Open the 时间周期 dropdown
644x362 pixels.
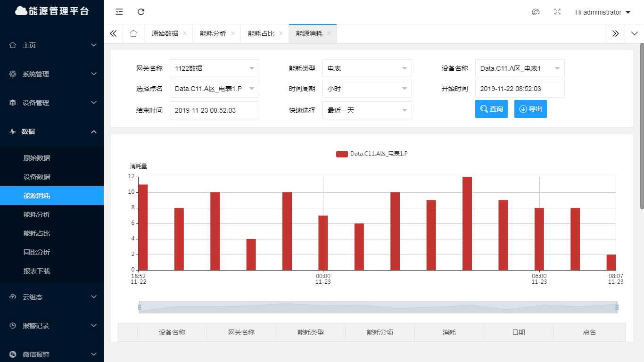(367, 89)
